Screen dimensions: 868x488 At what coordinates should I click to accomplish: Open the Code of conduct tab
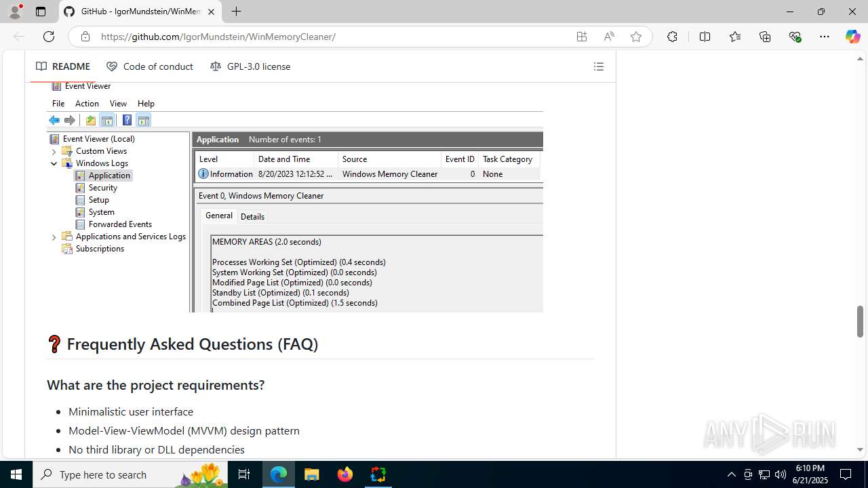coord(150,66)
